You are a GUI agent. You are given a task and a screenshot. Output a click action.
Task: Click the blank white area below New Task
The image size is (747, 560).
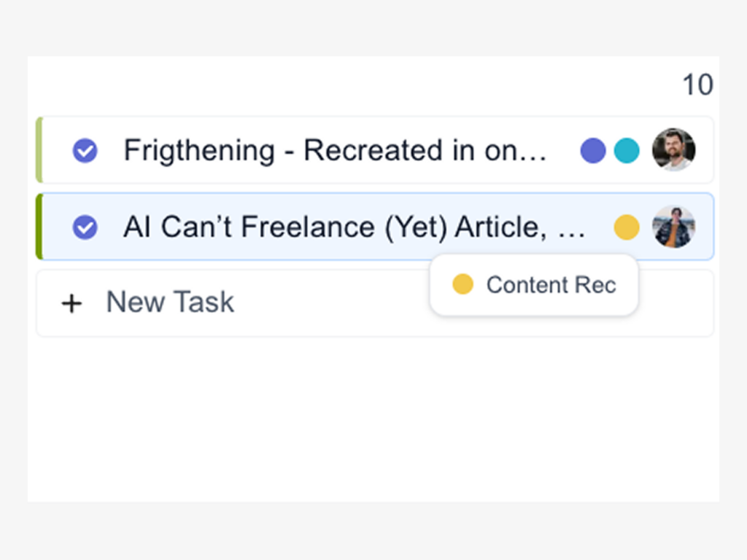pyautogui.click(x=365, y=423)
